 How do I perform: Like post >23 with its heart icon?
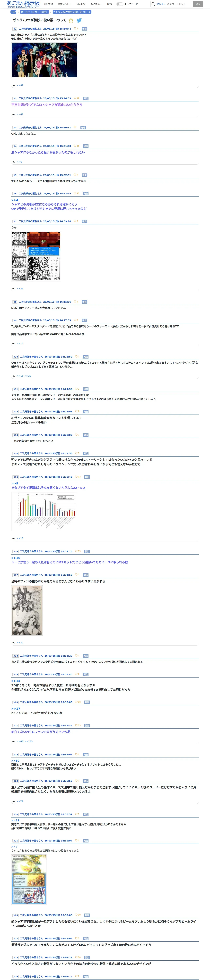76,781
